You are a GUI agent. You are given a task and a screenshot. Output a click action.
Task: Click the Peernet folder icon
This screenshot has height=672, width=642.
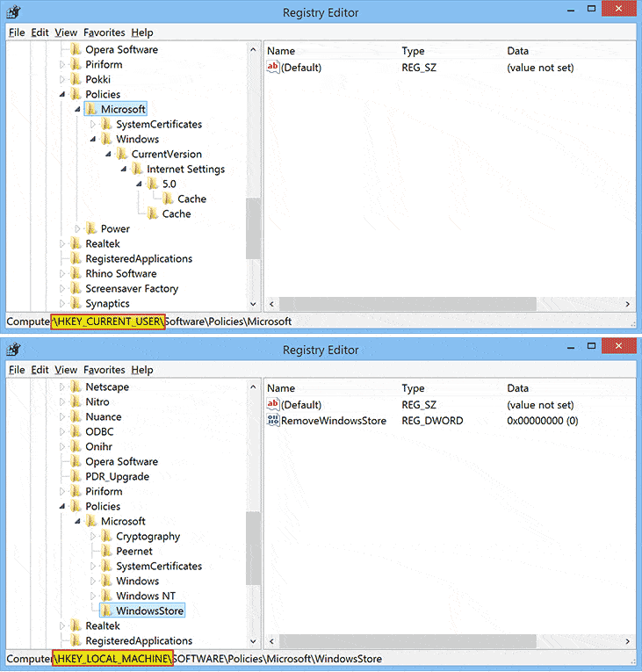tap(106, 552)
